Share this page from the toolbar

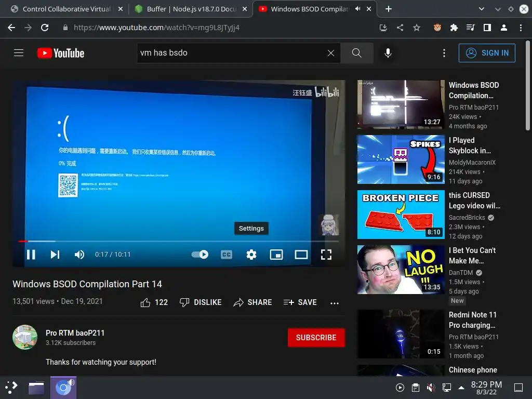(x=400, y=28)
